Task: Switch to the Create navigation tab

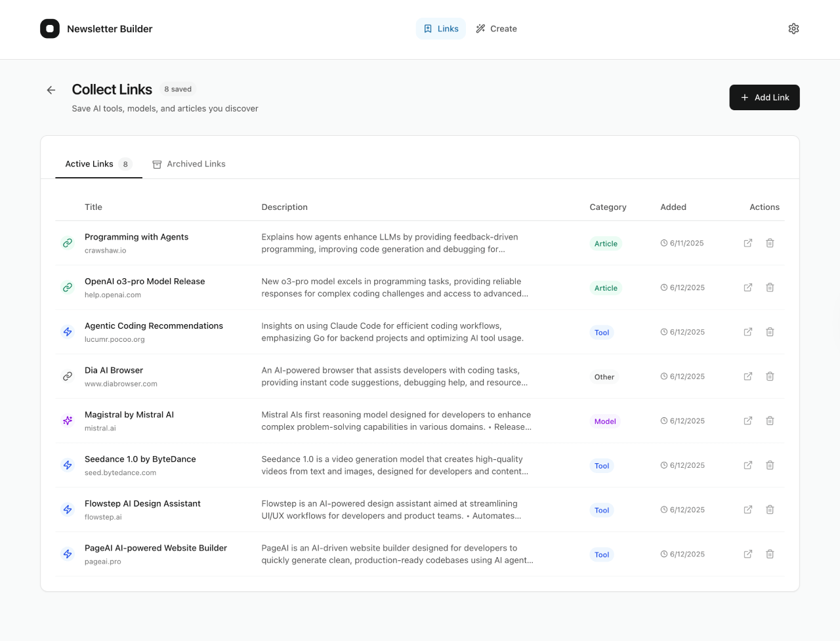Action: click(x=496, y=29)
